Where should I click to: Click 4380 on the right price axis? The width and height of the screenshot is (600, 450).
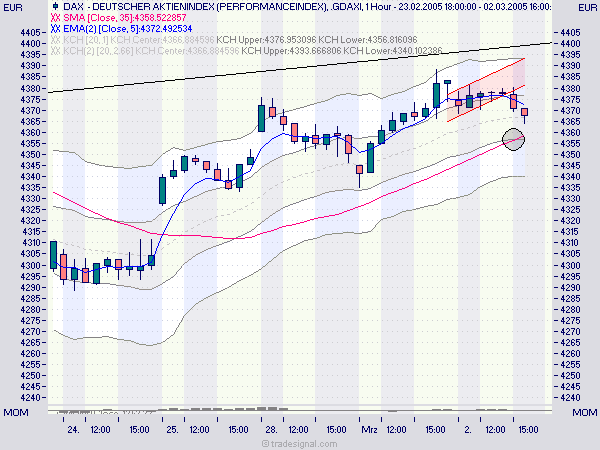(x=571, y=89)
